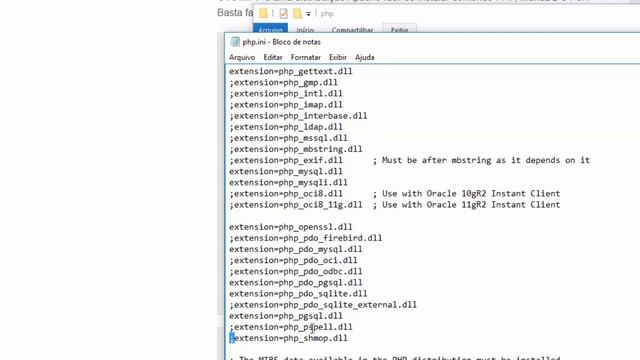640x360 pixels.
Task: Open the Formatar menu in Notepad
Action: pyautogui.click(x=305, y=58)
